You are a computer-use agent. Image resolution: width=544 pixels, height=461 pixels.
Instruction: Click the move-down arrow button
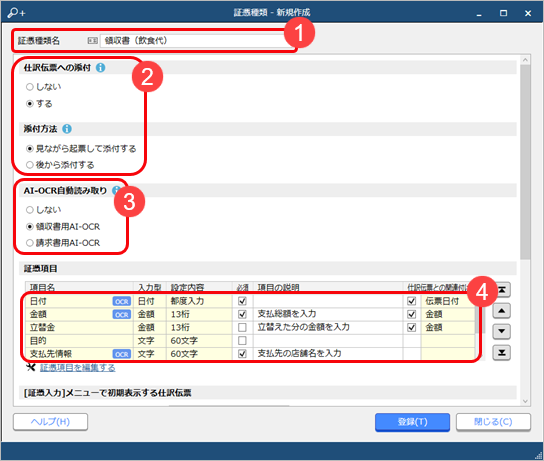[x=502, y=332]
